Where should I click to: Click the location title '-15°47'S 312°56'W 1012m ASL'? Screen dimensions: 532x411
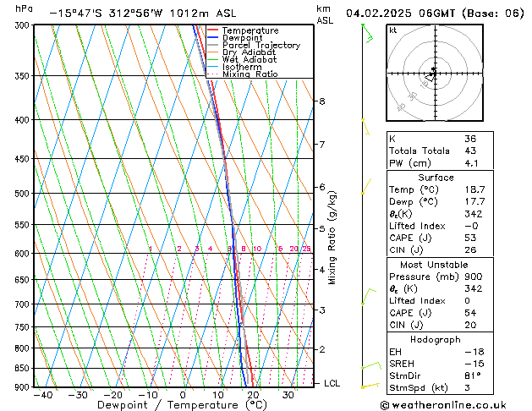[142, 14]
